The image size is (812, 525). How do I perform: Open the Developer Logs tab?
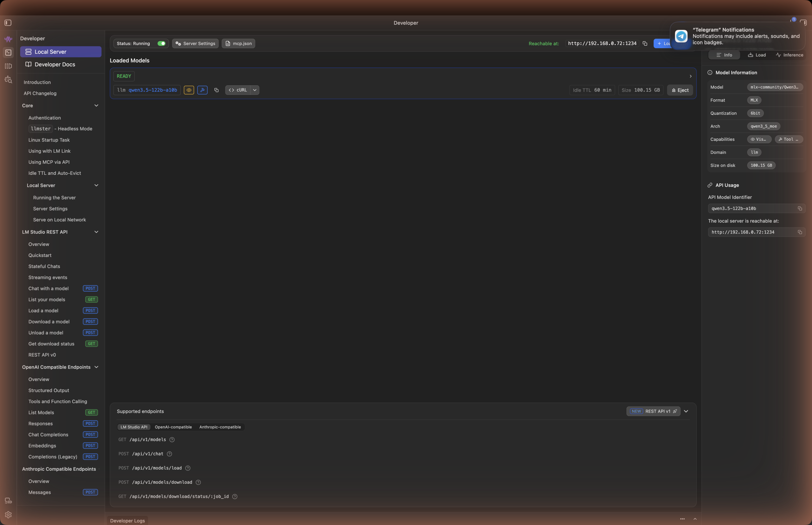128,521
